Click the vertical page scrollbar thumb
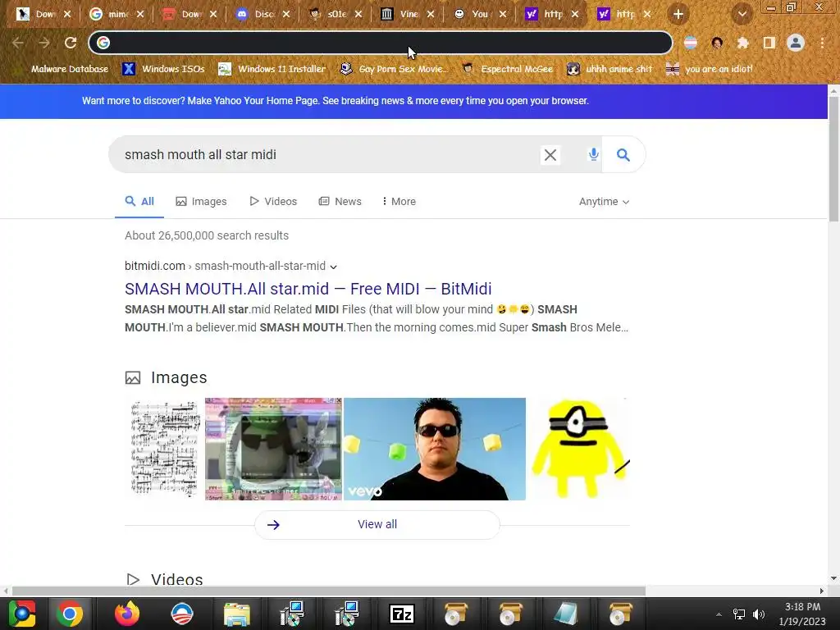Image resolution: width=840 pixels, height=630 pixels. coord(833,158)
